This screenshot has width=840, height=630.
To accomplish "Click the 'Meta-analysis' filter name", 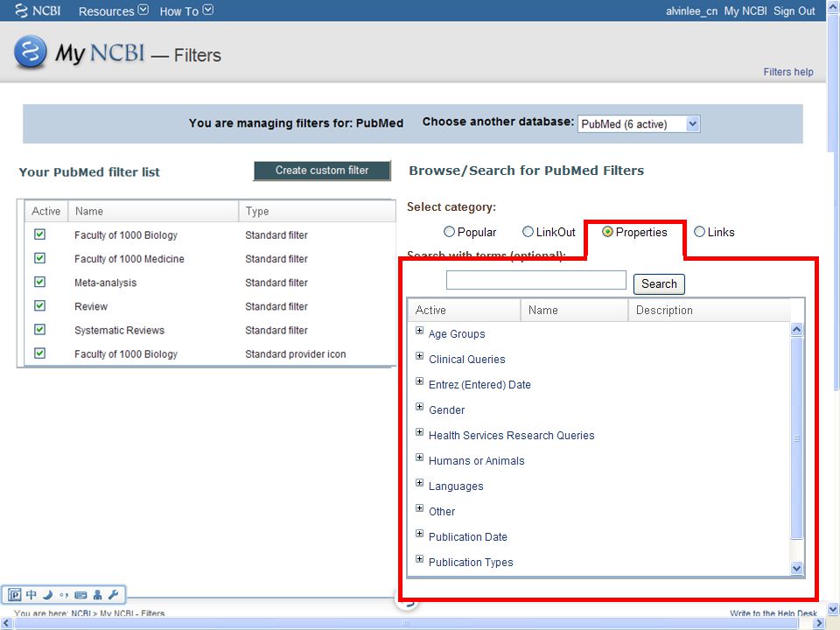I will tap(106, 283).
